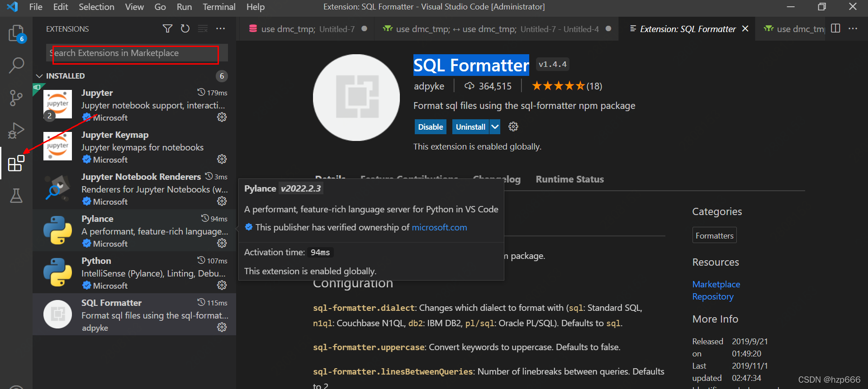Select the Jupyter Notebook Renderers extension
The height and width of the screenshot is (389, 868).
134,188
